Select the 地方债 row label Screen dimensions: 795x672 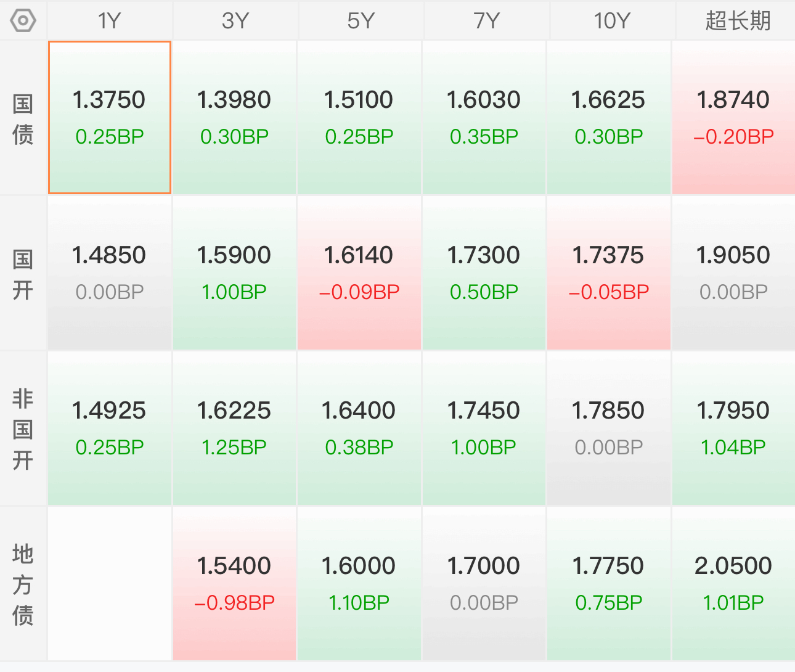(23, 584)
